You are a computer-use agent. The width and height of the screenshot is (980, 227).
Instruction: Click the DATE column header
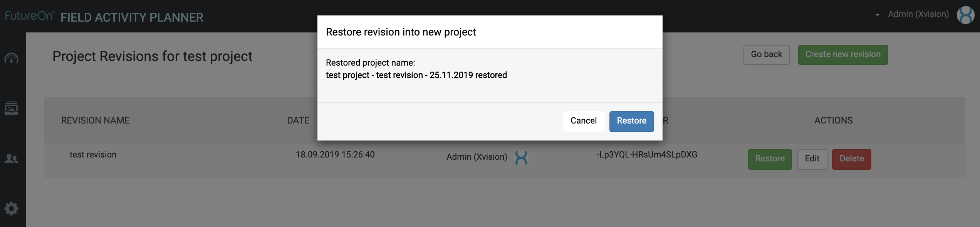[x=298, y=120]
